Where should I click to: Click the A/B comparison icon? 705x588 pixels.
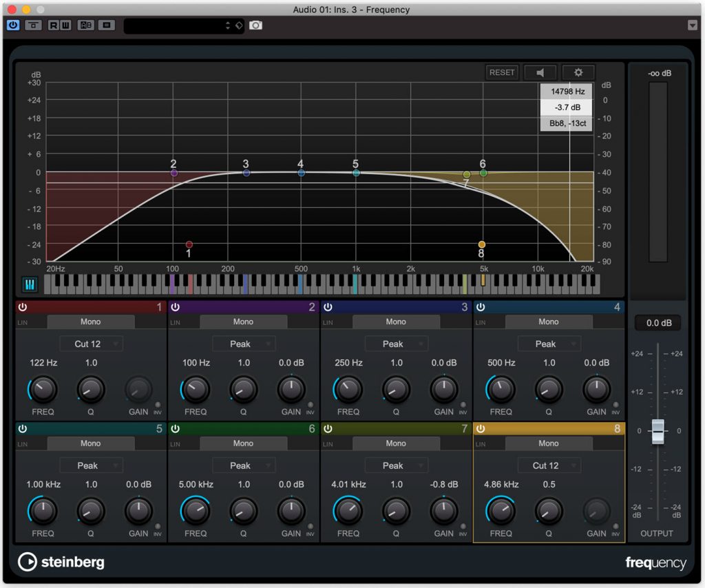pyautogui.click(x=85, y=25)
